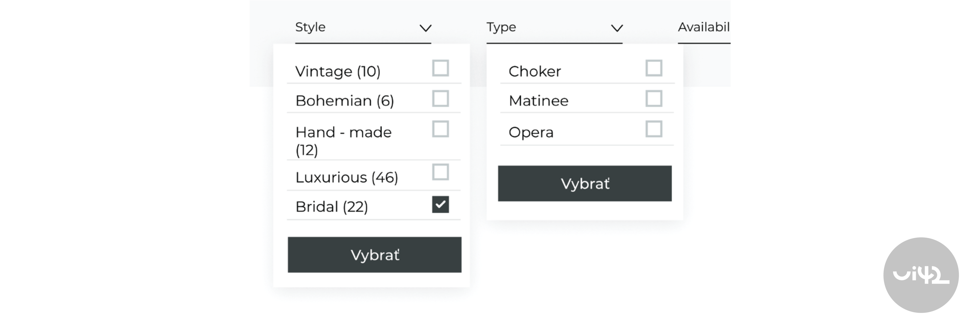Click Vybrať under the Style filters
980x334 pixels.
374,254
